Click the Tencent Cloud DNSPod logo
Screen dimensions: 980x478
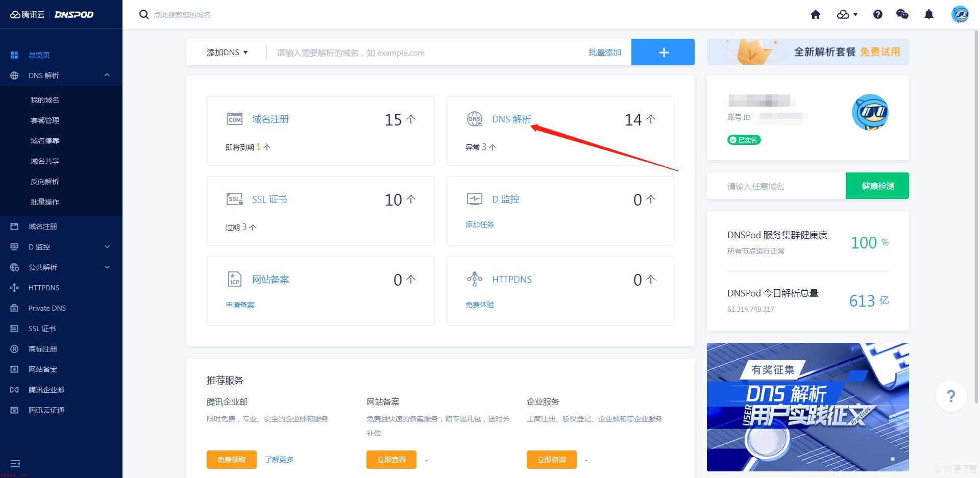click(x=52, y=14)
